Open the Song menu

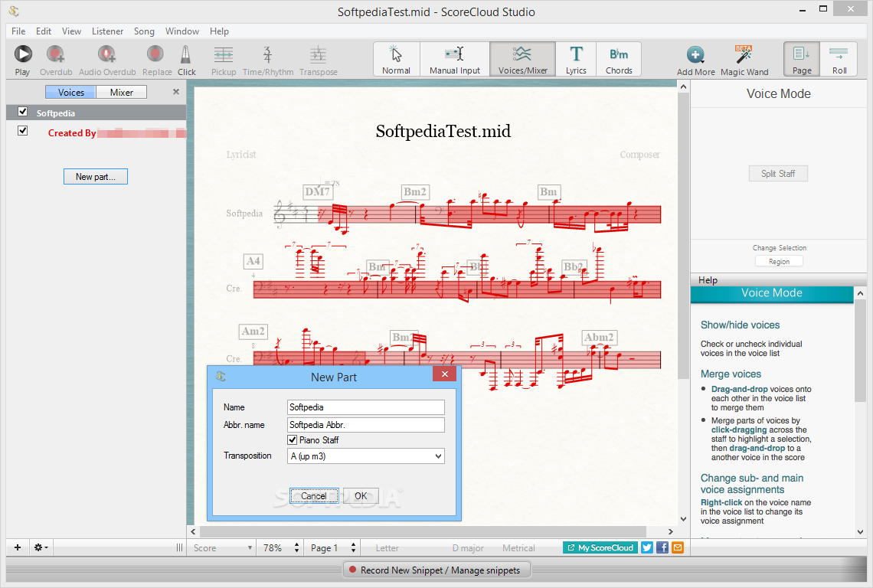tap(144, 31)
